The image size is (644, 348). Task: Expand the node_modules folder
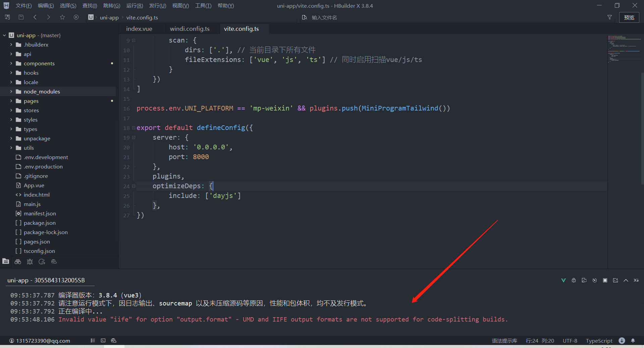11,91
